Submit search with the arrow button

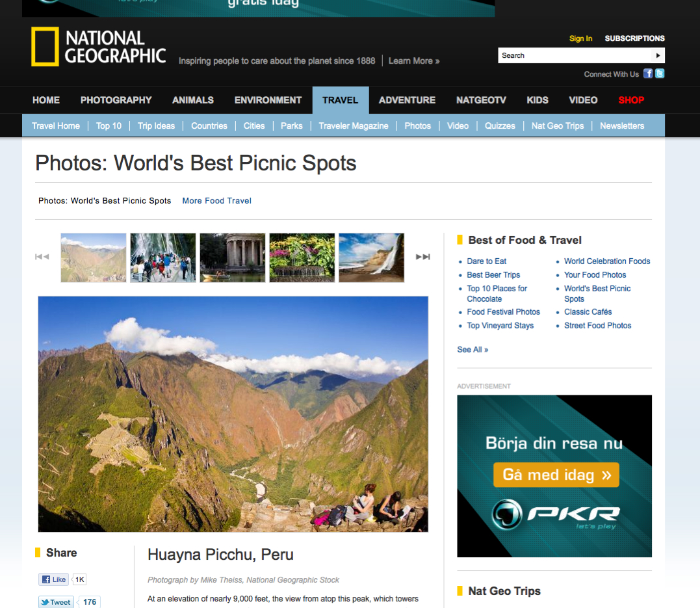coord(658,55)
